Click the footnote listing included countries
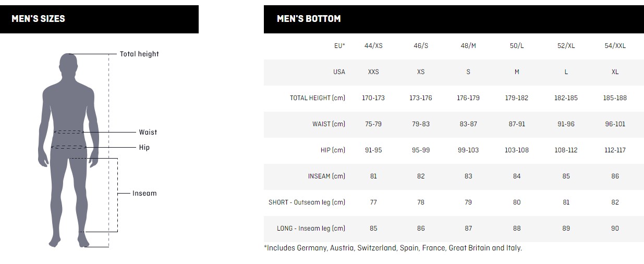Screen dimensions: 644x264 (x=393, y=248)
